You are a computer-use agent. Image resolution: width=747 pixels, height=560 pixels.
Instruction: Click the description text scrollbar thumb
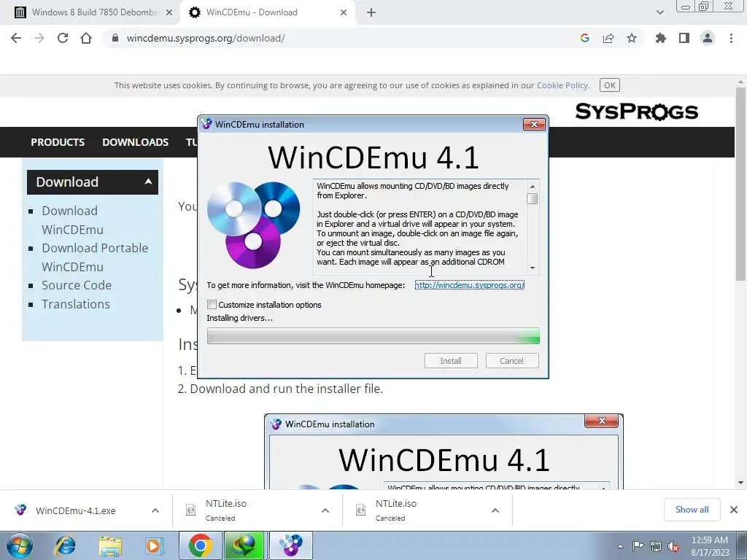(x=532, y=198)
